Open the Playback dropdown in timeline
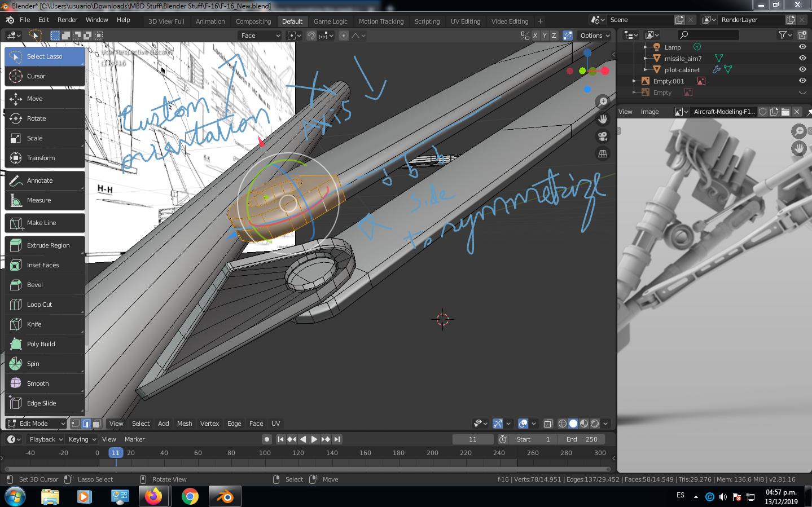The height and width of the screenshot is (507, 812). click(x=46, y=439)
